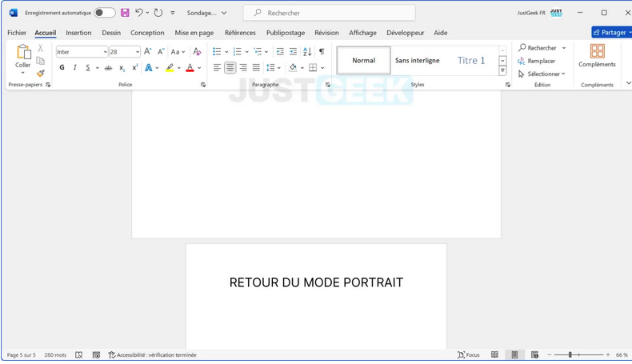Click the Word app icon in title bar
Viewport: 632px width, 364px height.
(14, 13)
